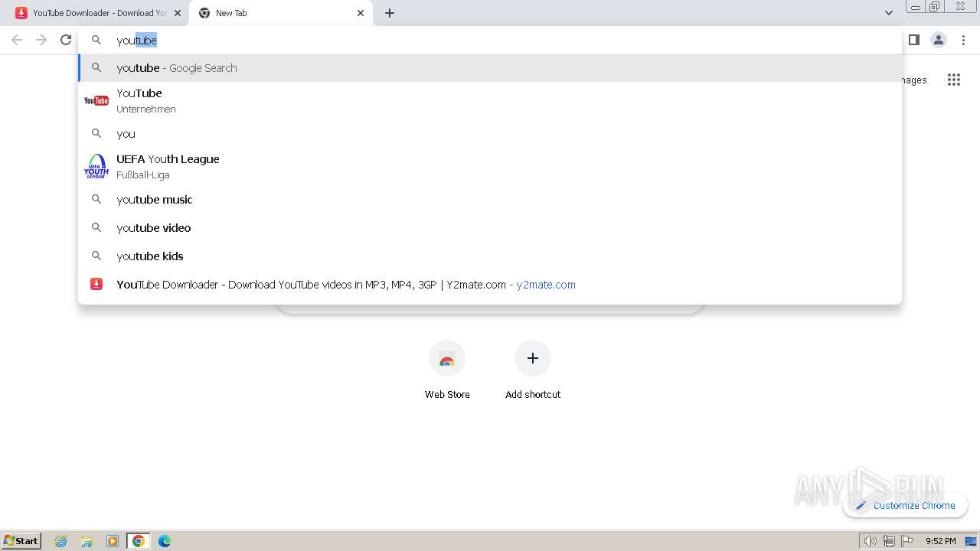Click the y2mate.com URL text
Viewport: 980px width, 551px height.
click(546, 285)
